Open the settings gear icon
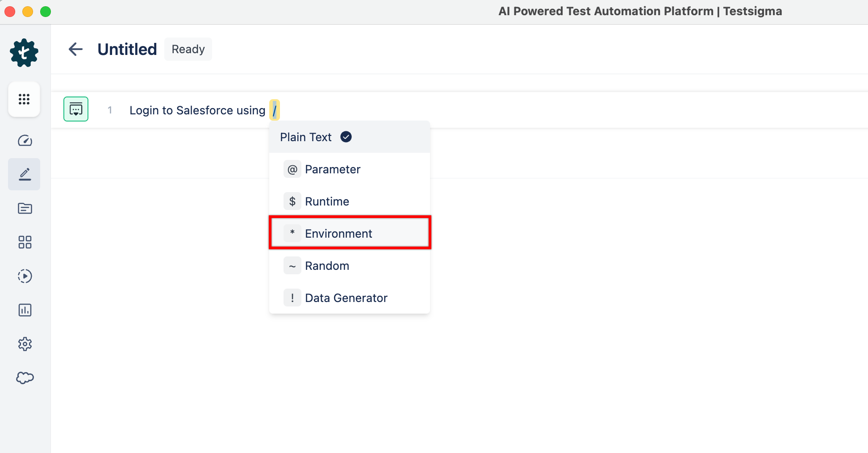The width and height of the screenshot is (868, 453). point(25,344)
